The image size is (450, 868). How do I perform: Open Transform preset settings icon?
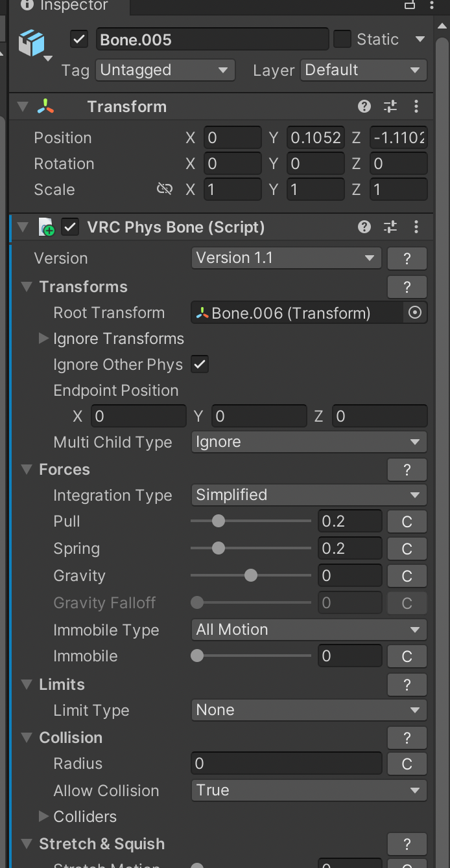click(x=390, y=107)
